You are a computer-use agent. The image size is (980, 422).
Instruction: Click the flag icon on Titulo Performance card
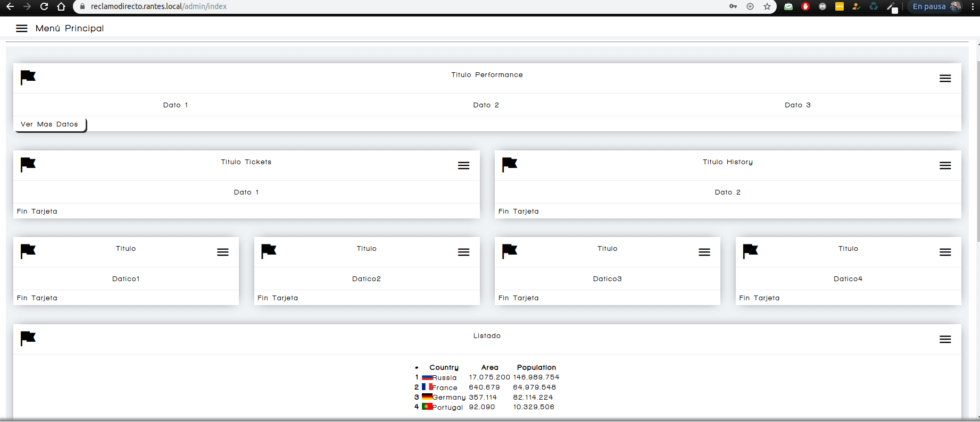28,78
